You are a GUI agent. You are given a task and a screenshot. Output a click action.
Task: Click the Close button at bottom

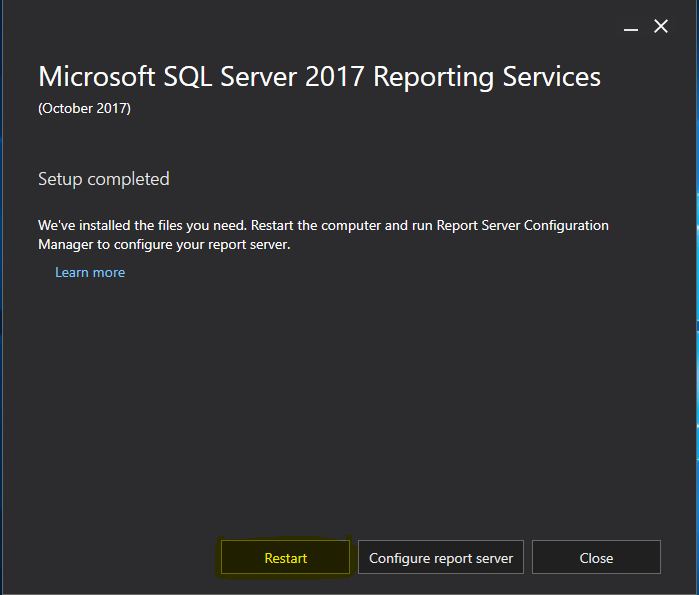point(596,557)
